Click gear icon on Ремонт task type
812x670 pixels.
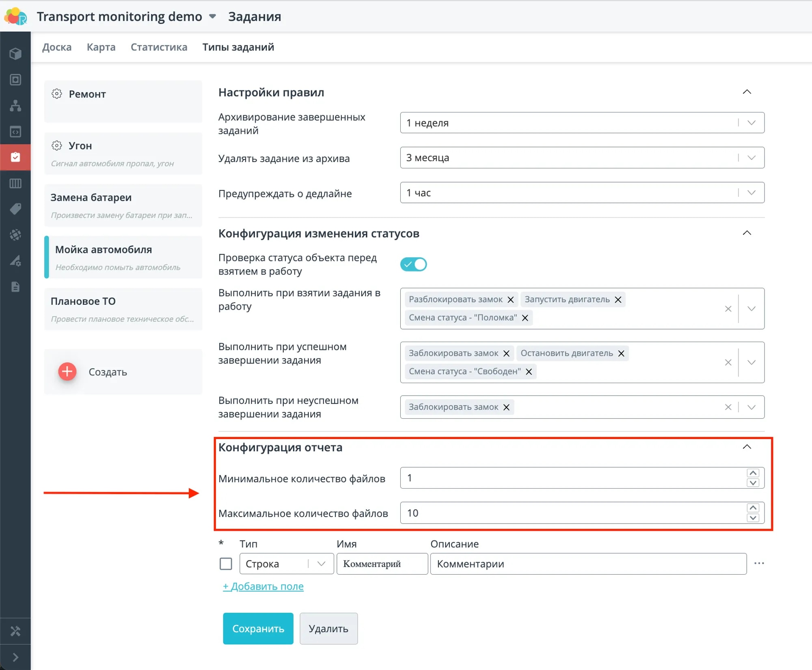point(57,94)
